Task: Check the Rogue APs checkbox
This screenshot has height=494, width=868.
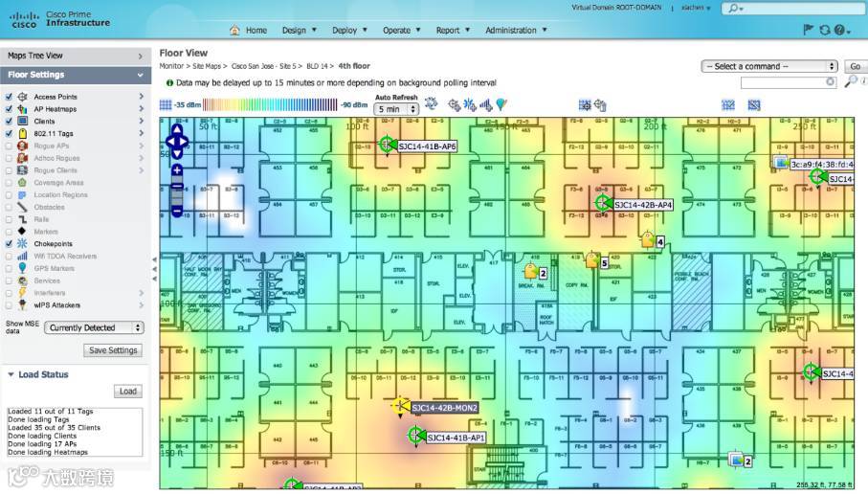Action: pos(9,146)
